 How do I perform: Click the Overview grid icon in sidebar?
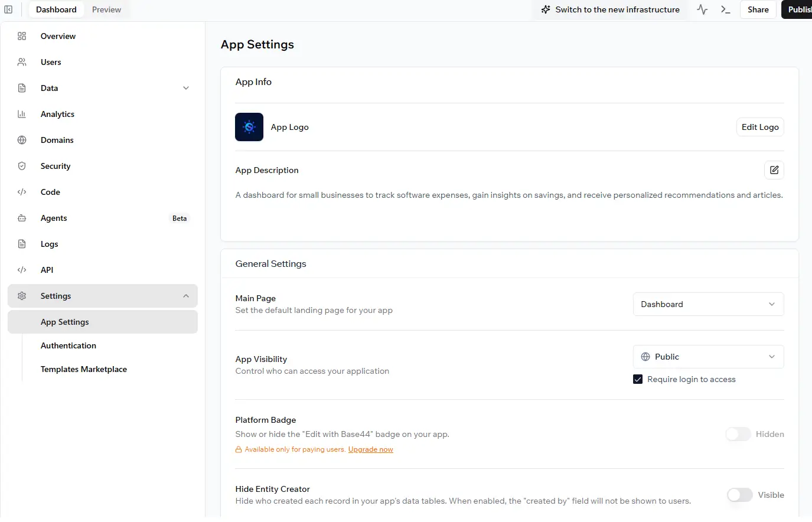click(x=22, y=36)
